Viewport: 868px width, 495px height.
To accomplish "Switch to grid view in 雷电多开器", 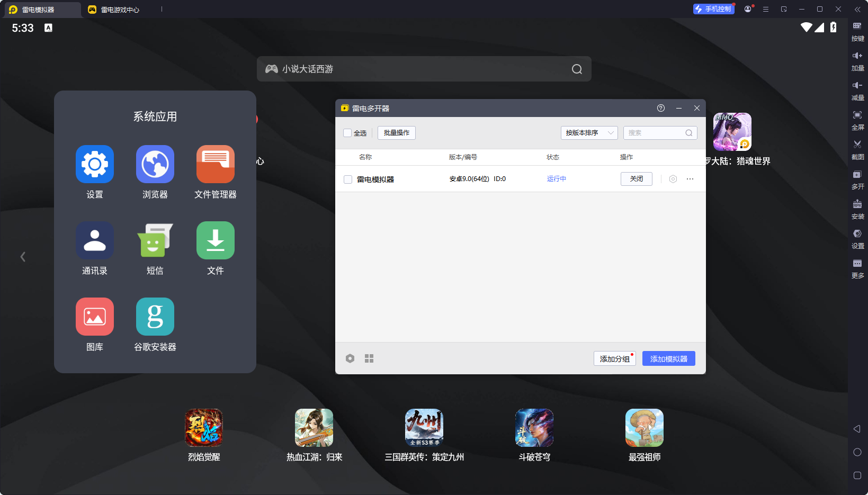I will click(x=369, y=358).
